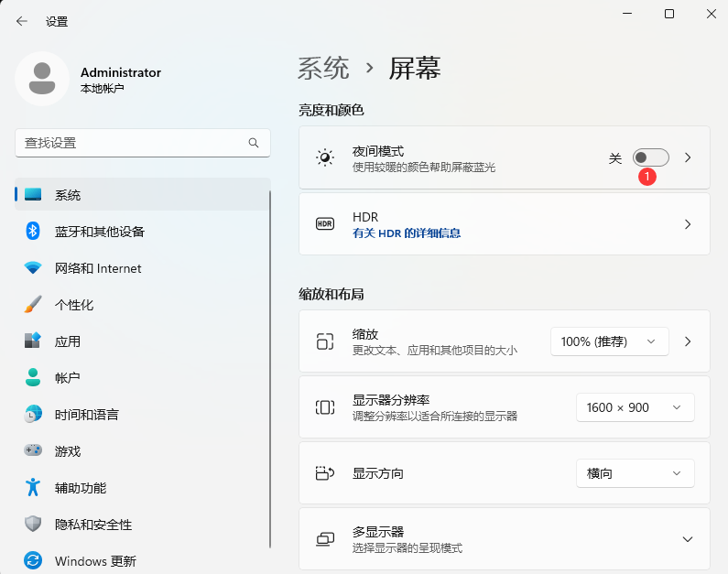Click the 显示器分辨率 resolution icon
Image resolution: width=728 pixels, height=574 pixels.
[325, 407]
